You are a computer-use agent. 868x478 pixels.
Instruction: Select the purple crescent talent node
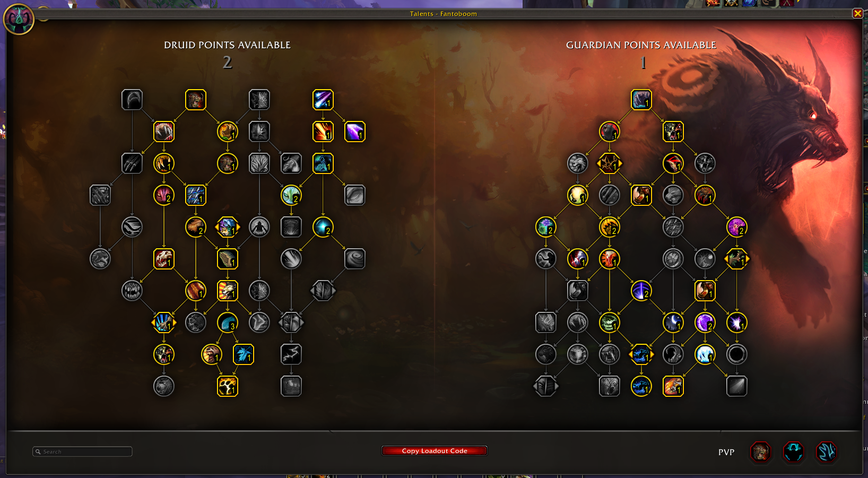705,323
